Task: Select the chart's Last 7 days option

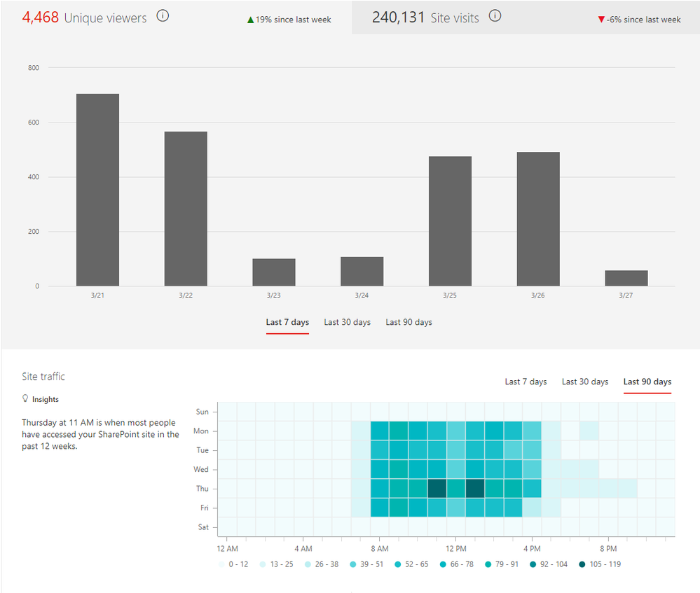Action: [287, 322]
